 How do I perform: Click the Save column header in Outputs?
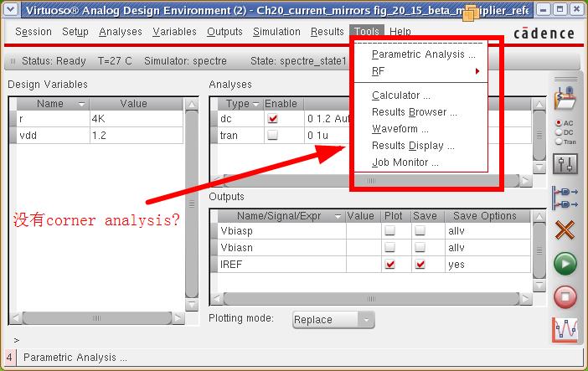(x=427, y=216)
